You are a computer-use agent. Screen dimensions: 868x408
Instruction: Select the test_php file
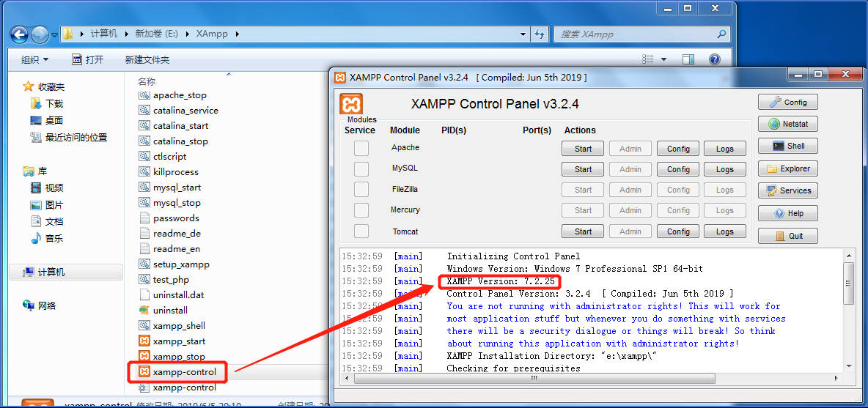tap(164, 280)
